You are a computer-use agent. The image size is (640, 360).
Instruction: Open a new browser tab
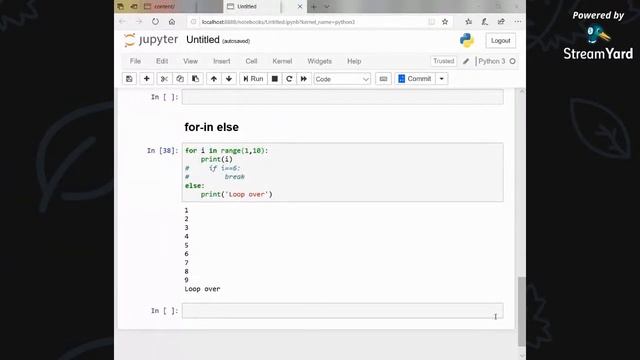tap(314, 7)
